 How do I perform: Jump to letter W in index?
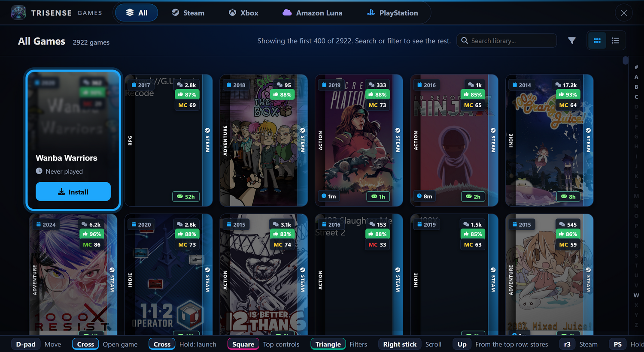click(636, 295)
